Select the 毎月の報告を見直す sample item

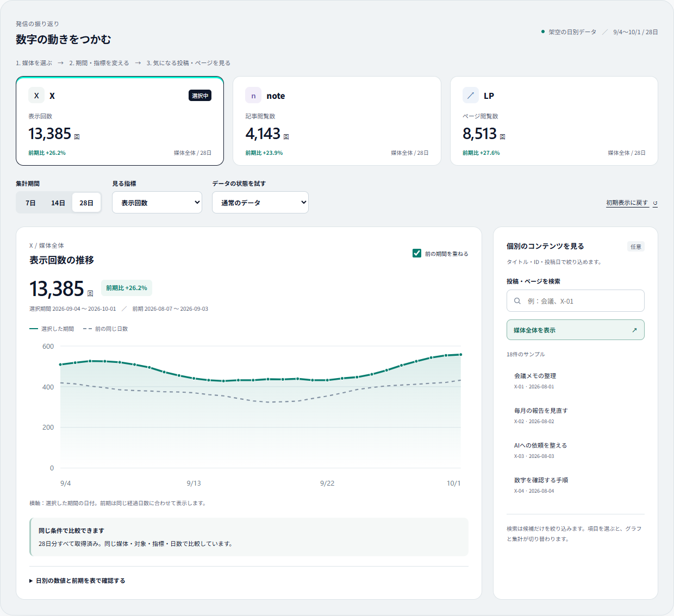576,415
